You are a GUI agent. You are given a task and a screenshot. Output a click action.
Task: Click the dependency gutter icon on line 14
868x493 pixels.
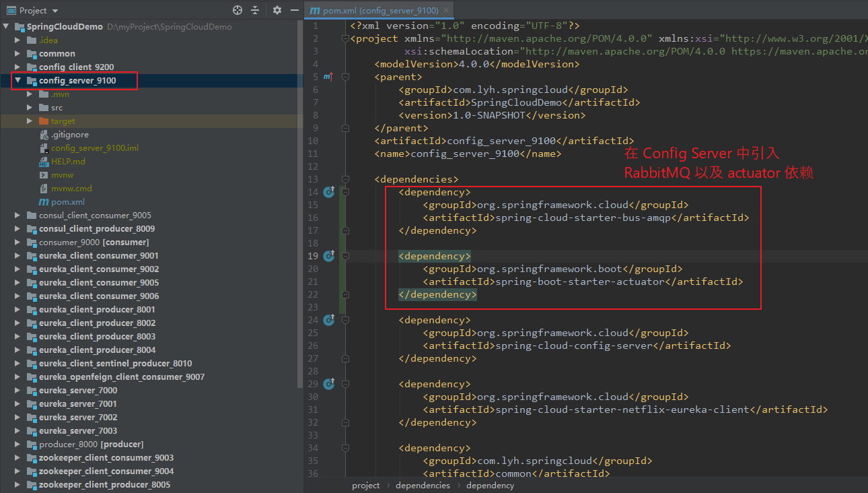click(329, 192)
